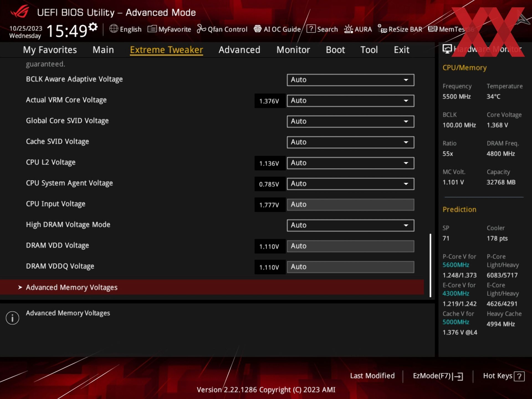Click the Hardware Monitor screen icon
Image resolution: width=532 pixels, height=399 pixels.
point(447,49)
